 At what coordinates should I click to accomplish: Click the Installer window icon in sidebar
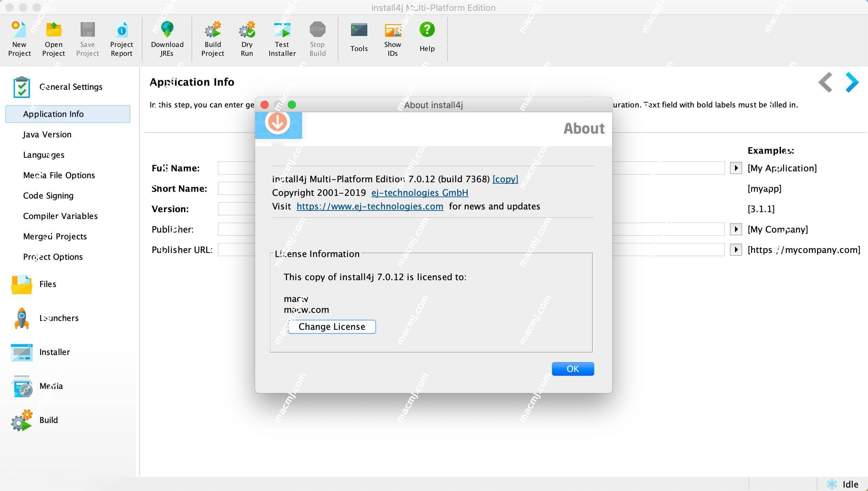tap(21, 352)
